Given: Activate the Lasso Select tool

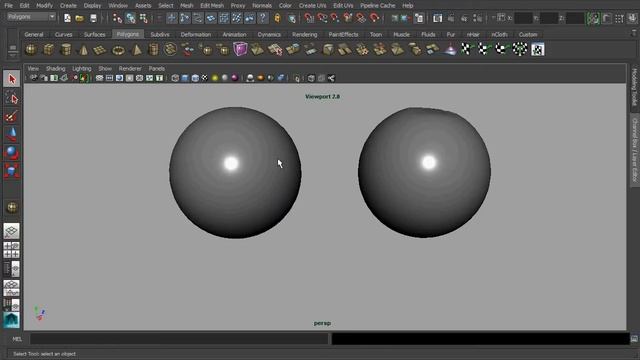Looking at the screenshot, I should tap(11, 98).
